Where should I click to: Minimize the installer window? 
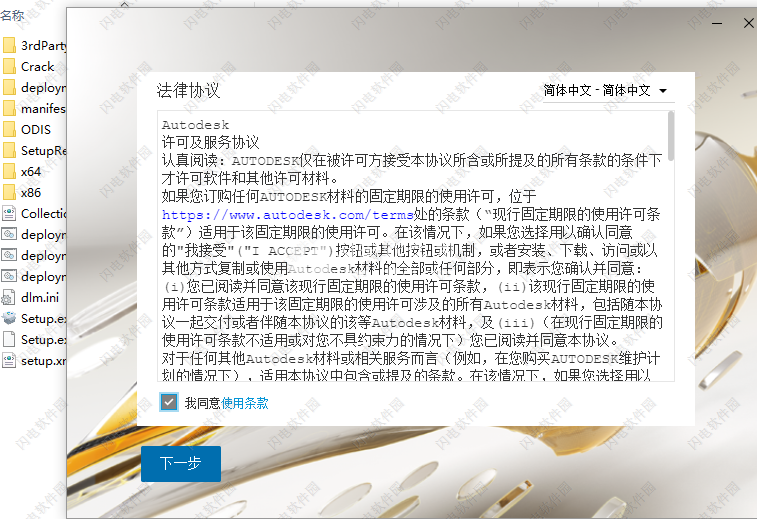[x=717, y=23]
